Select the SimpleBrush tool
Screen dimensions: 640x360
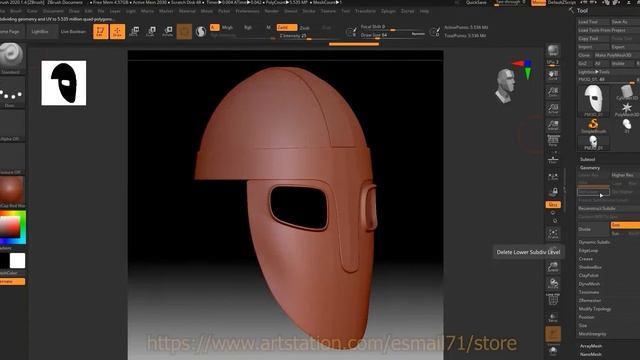click(593, 126)
